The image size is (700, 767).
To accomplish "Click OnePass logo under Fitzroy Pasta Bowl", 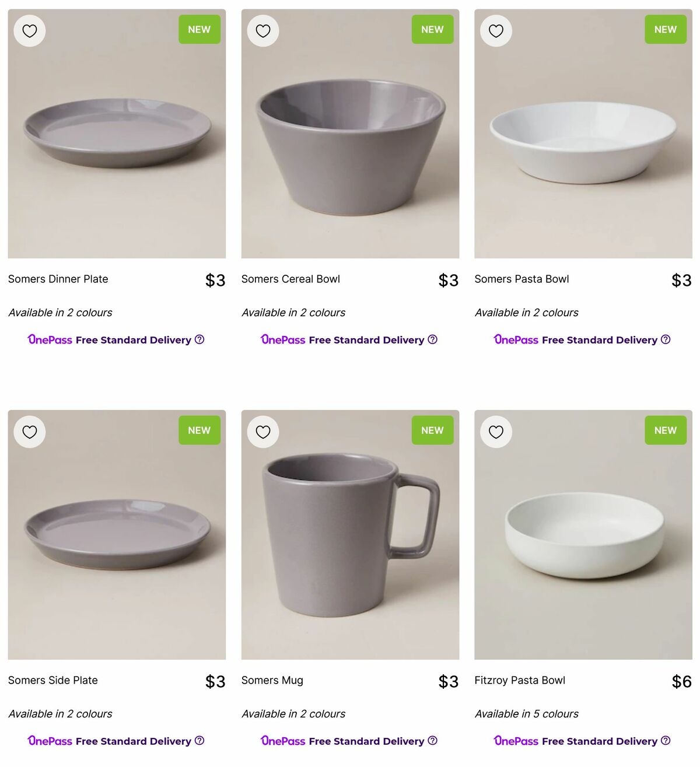I will (516, 741).
